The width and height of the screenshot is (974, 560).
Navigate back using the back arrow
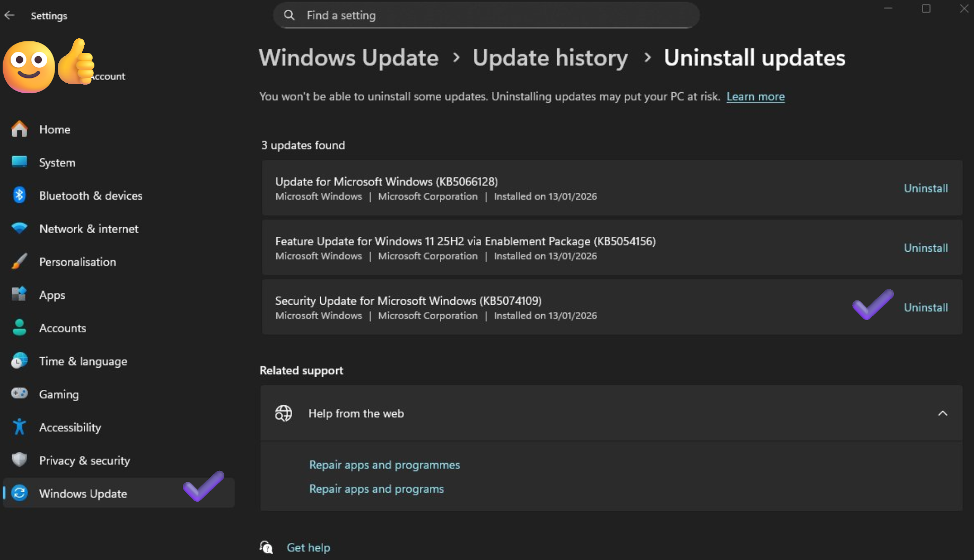[x=10, y=15]
